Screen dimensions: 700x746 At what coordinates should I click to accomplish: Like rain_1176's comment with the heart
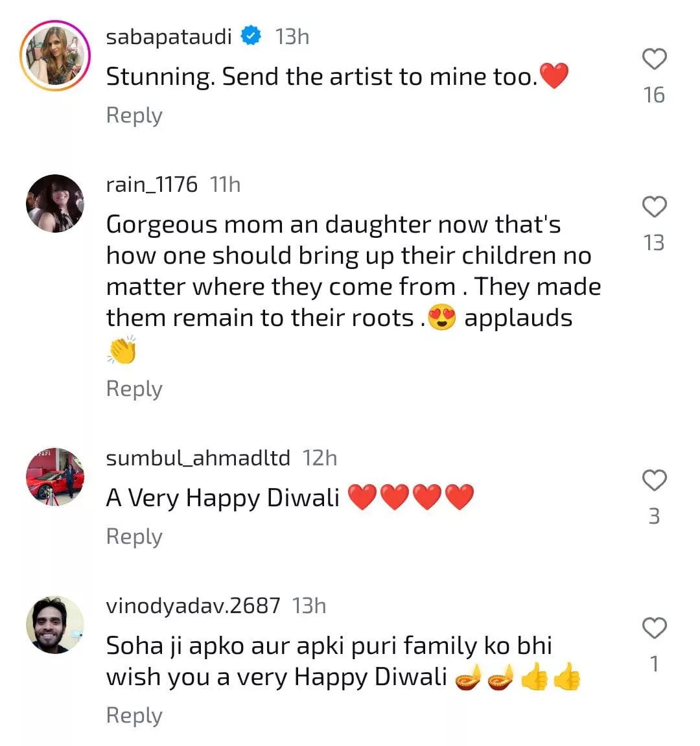tap(654, 207)
